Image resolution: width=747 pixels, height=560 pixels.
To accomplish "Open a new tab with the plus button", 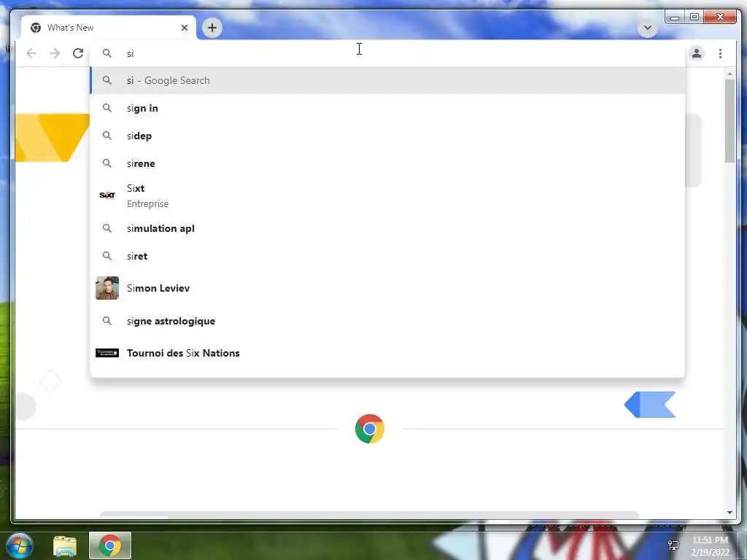I will (x=212, y=28).
